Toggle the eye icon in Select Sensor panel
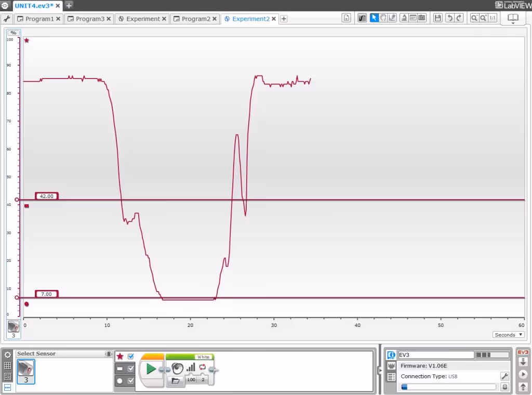The image size is (532, 395). (x=109, y=353)
